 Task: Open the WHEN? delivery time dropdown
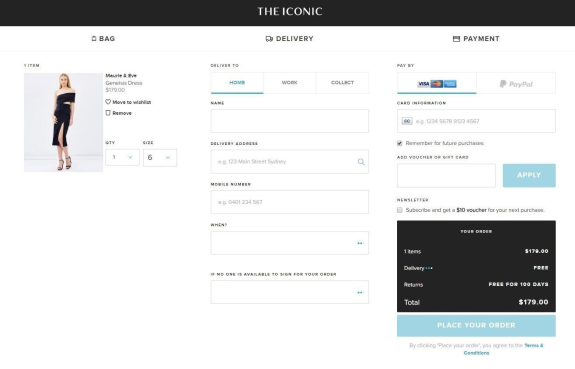click(289, 243)
